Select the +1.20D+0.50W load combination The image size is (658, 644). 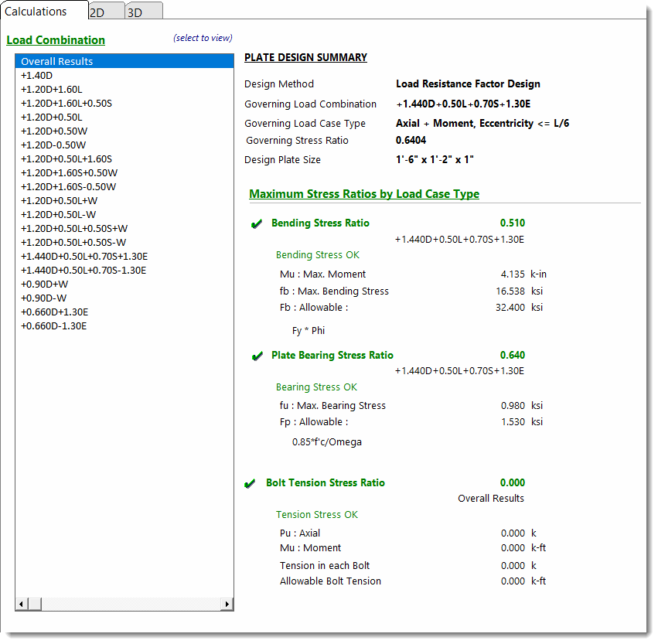(53, 131)
